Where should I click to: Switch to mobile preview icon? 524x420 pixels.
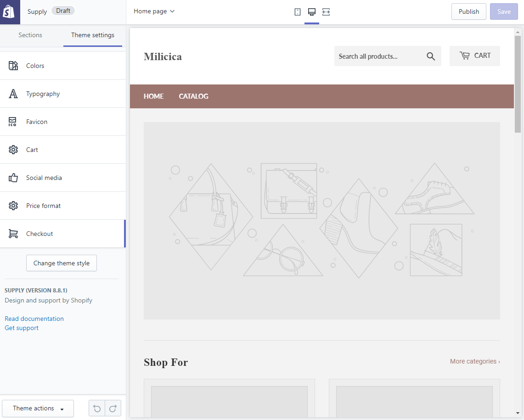(298, 12)
